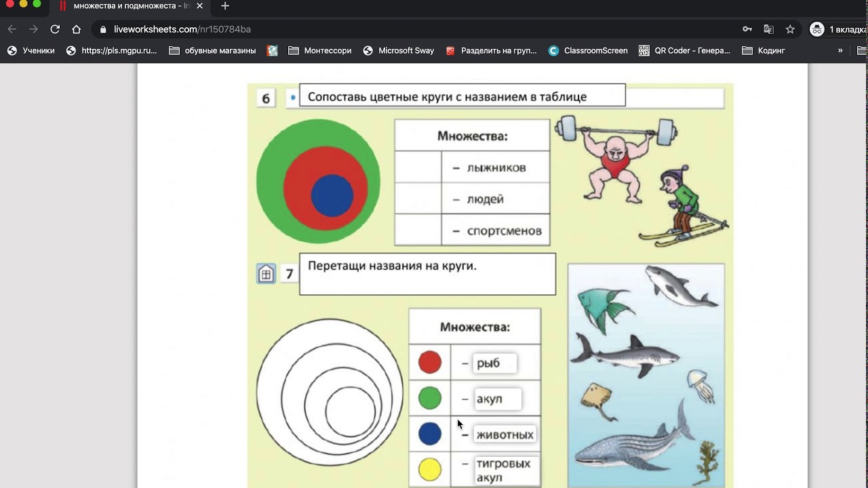
Task: Open the обувные магазины bookmark folder
Action: point(212,50)
